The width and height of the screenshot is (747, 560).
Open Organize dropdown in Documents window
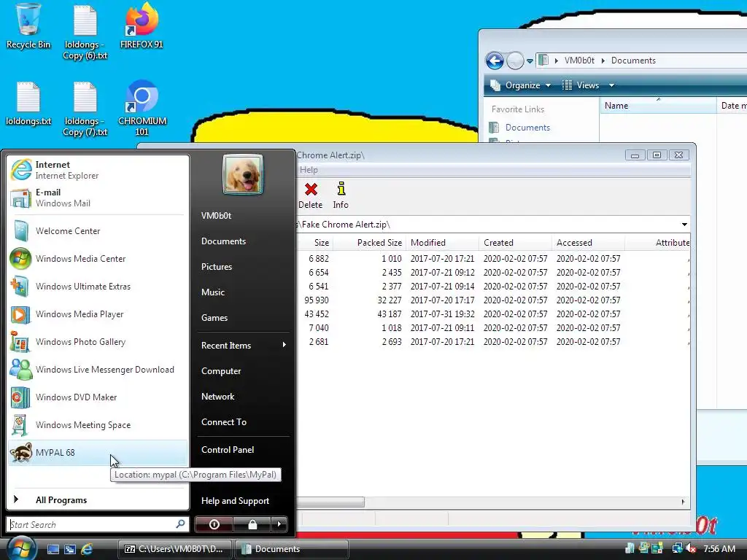(x=520, y=85)
